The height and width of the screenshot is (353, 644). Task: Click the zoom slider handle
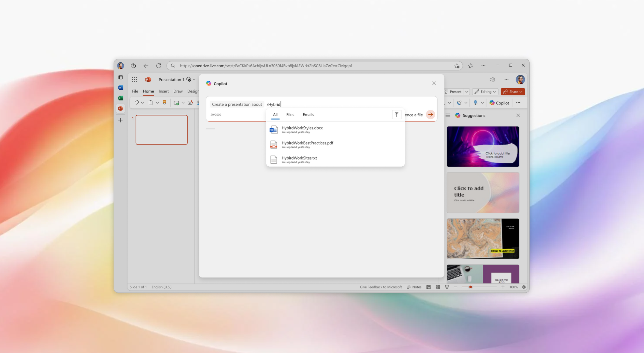(x=470, y=287)
